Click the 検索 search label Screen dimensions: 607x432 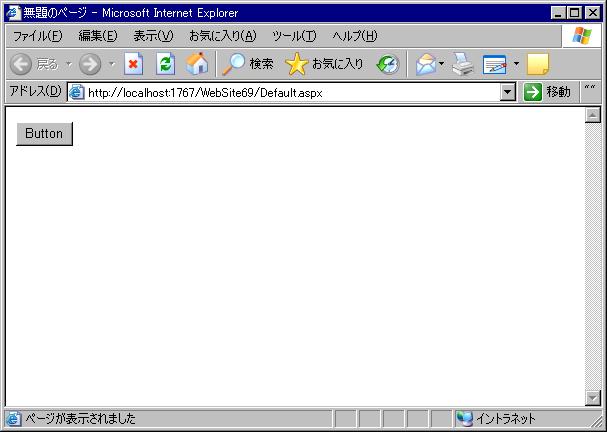[x=262, y=64]
